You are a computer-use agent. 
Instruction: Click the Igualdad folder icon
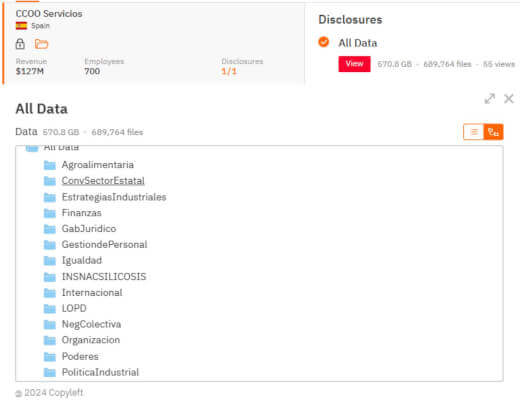(x=50, y=260)
